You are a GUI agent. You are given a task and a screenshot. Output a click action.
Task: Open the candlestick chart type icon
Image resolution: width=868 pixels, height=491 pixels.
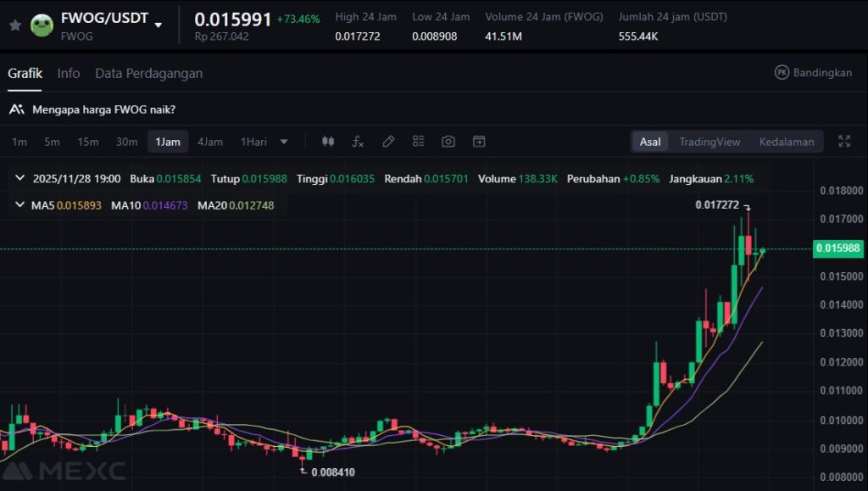328,142
